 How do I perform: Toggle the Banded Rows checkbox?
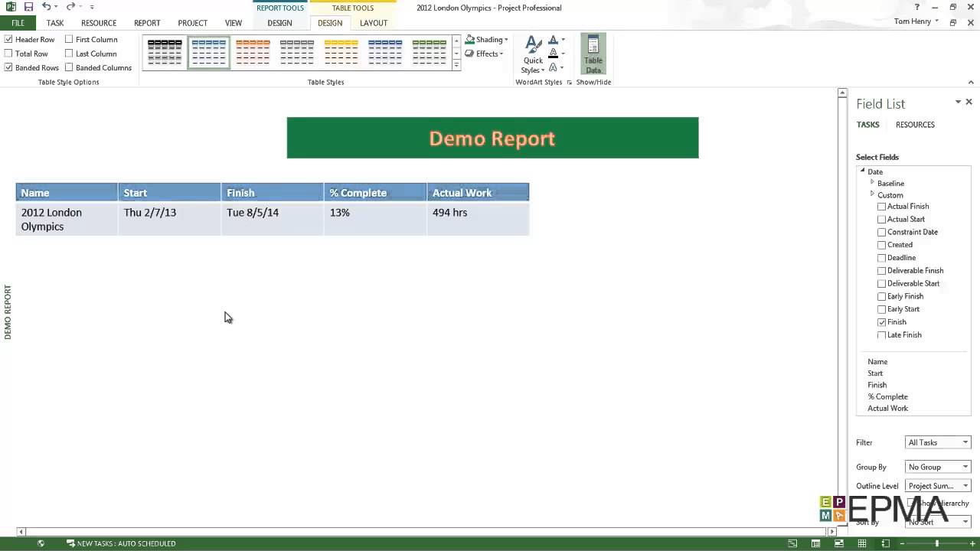[8, 67]
